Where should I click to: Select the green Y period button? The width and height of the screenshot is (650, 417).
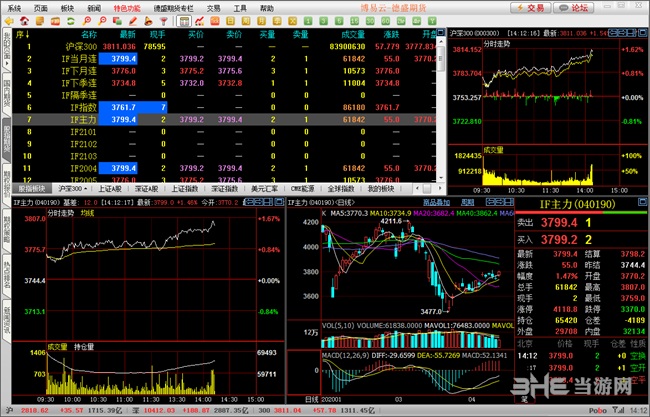coord(432,21)
